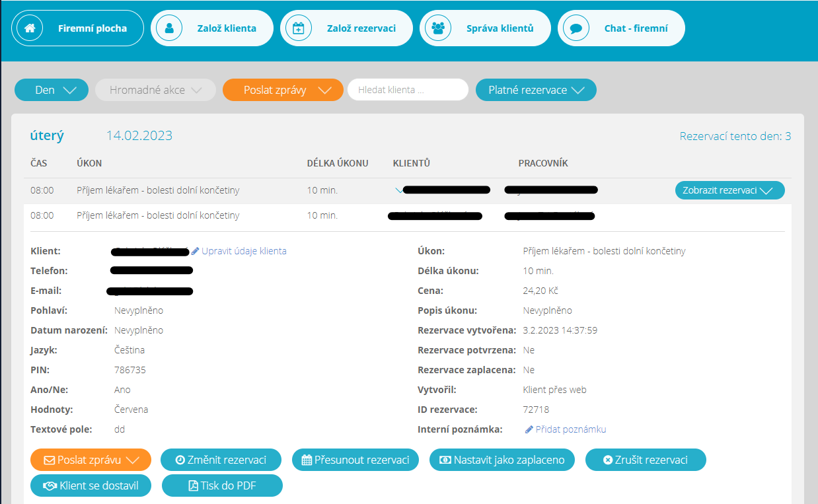This screenshot has height=504, width=818.
Task: Click the speech bubble icon for Chat
Action: (x=576, y=28)
